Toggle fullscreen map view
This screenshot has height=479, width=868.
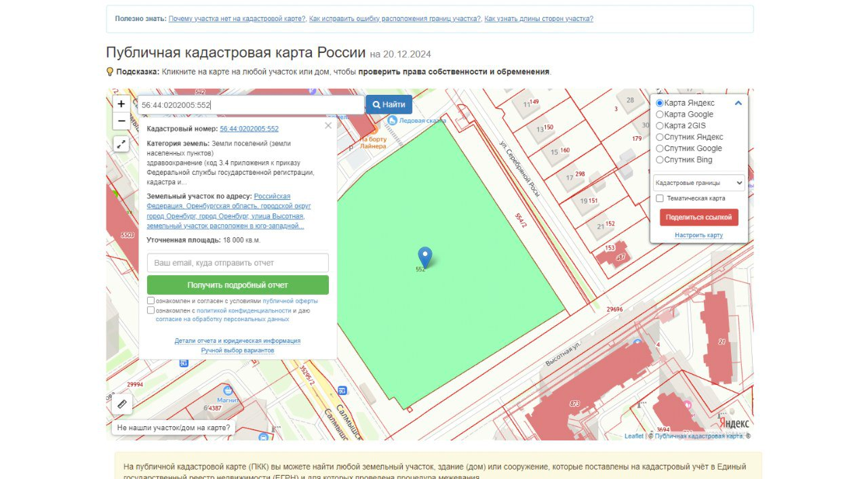pyautogui.click(x=121, y=144)
